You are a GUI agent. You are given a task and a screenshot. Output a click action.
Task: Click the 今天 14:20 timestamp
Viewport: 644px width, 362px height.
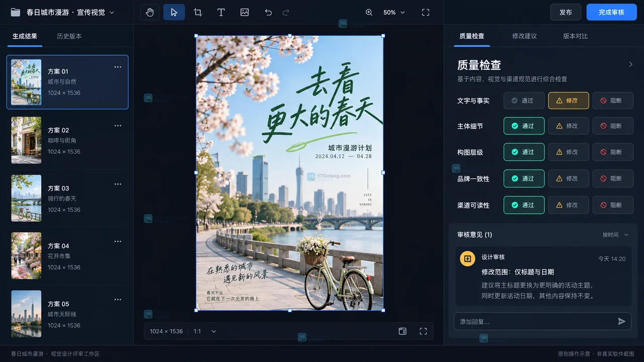click(612, 259)
